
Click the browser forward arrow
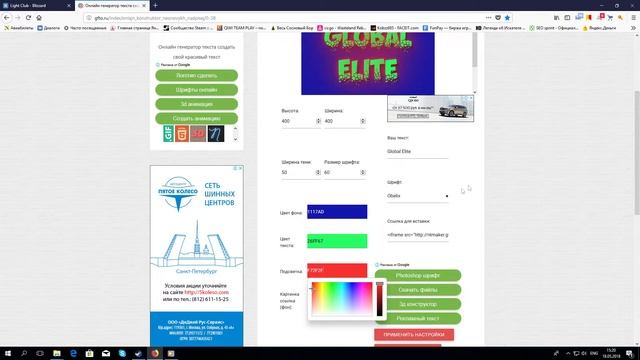(17, 18)
